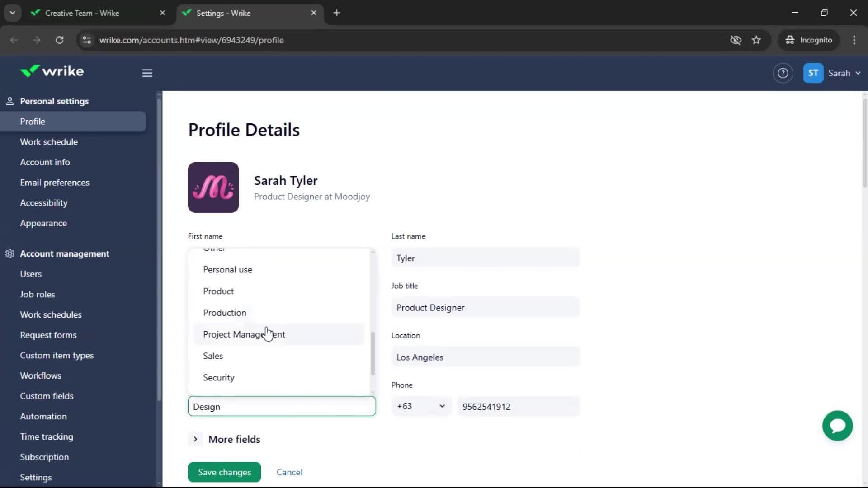The image size is (868, 488).
Task: Go to Job roles
Action: click(x=38, y=294)
